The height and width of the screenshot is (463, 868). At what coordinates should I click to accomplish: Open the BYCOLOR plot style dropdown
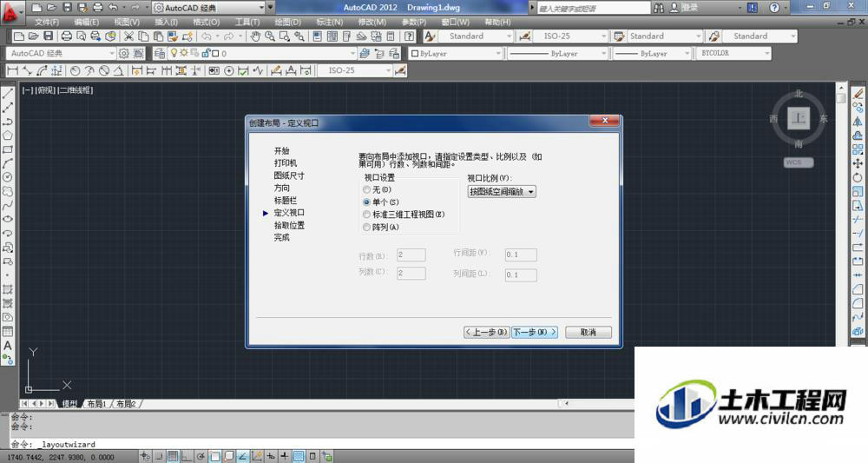click(733, 53)
